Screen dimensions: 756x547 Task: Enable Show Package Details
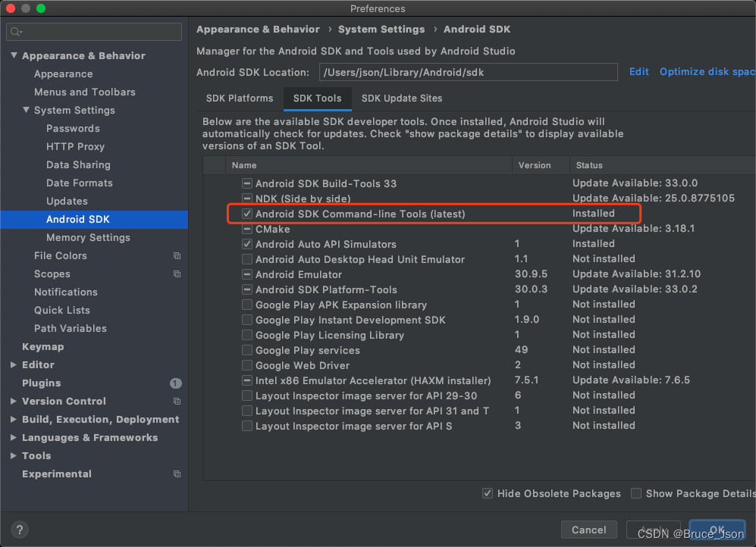(x=636, y=493)
